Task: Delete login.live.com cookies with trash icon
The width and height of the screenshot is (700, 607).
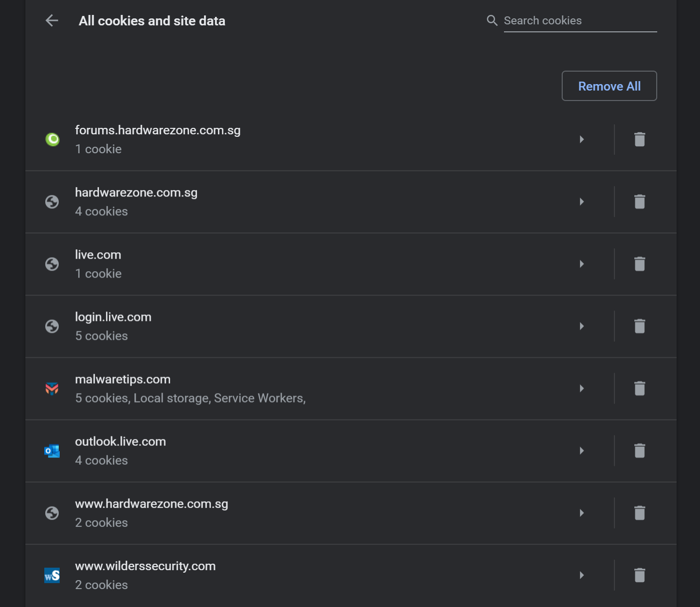Action: pyautogui.click(x=640, y=326)
